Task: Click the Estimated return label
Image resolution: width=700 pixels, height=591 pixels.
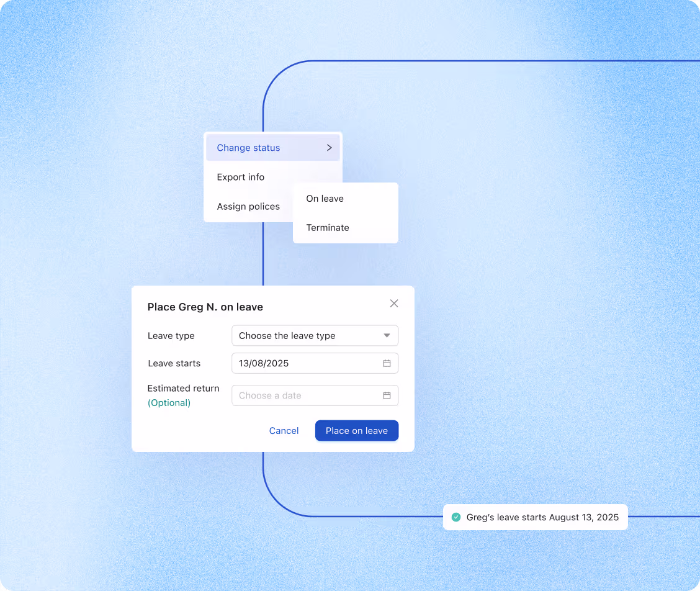Action: click(x=183, y=389)
